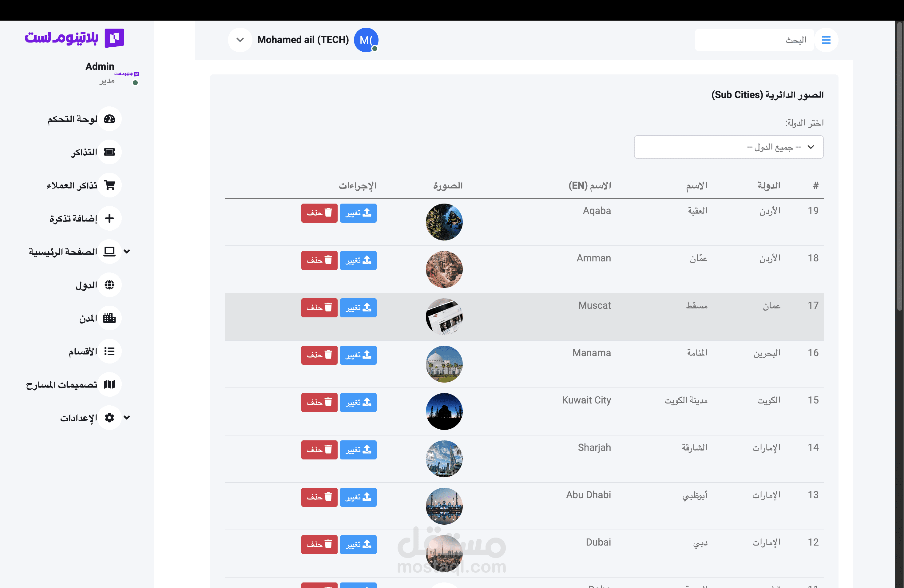
Task: Open countries globe icon in sidebar
Action: [x=109, y=284]
